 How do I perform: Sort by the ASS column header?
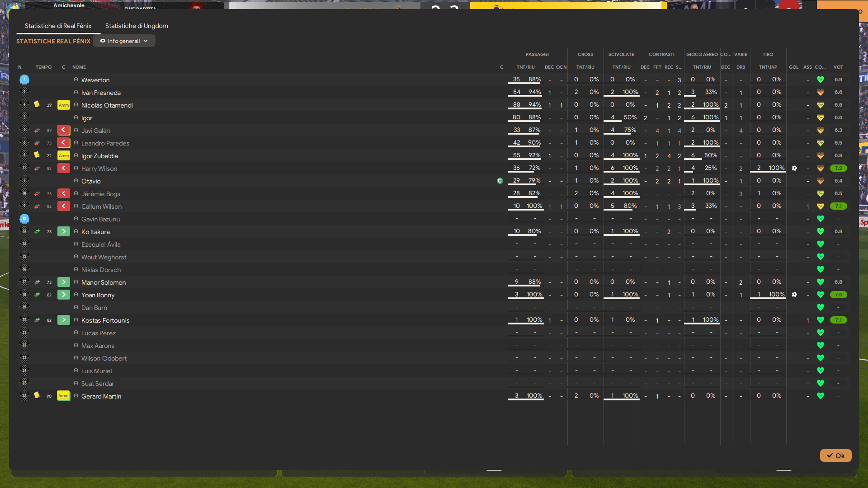[807, 67]
